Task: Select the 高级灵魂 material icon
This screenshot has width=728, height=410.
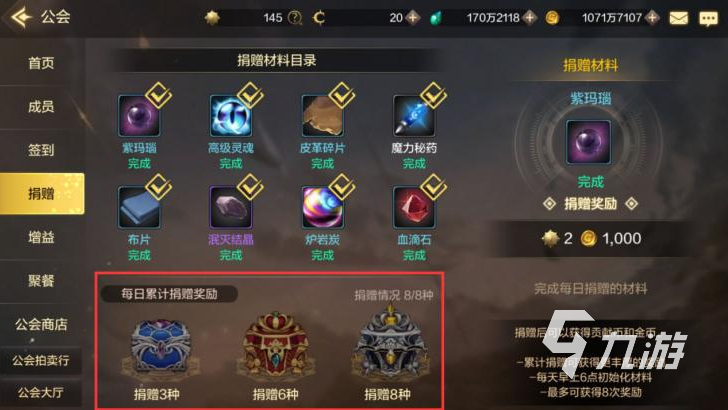Action: pyautogui.click(x=230, y=116)
